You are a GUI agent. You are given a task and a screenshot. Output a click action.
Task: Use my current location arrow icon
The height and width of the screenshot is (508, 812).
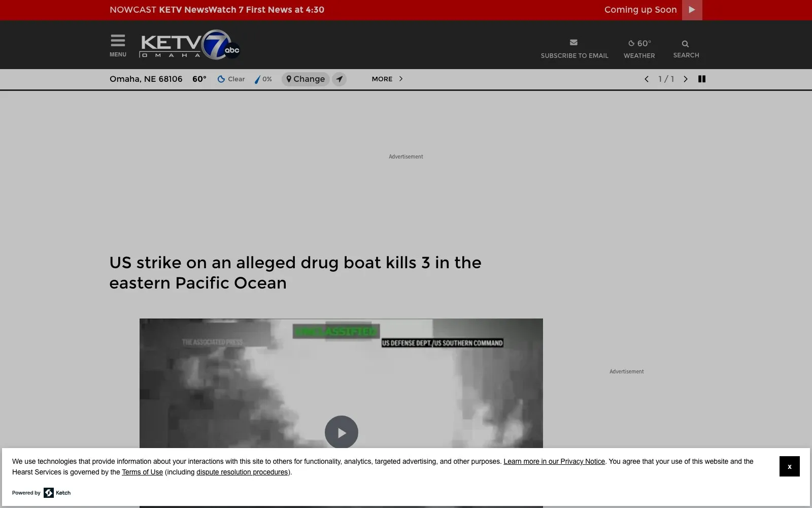[340, 79]
